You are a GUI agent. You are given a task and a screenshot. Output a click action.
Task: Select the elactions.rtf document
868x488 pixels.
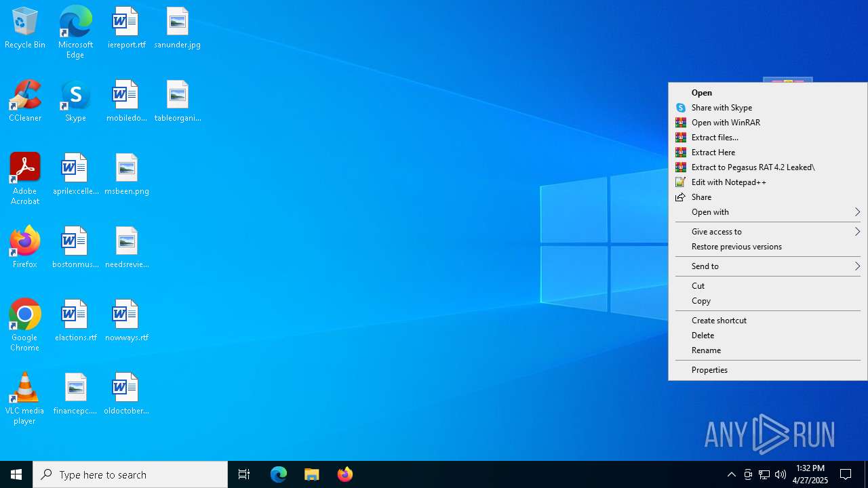click(x=75, y=321)
